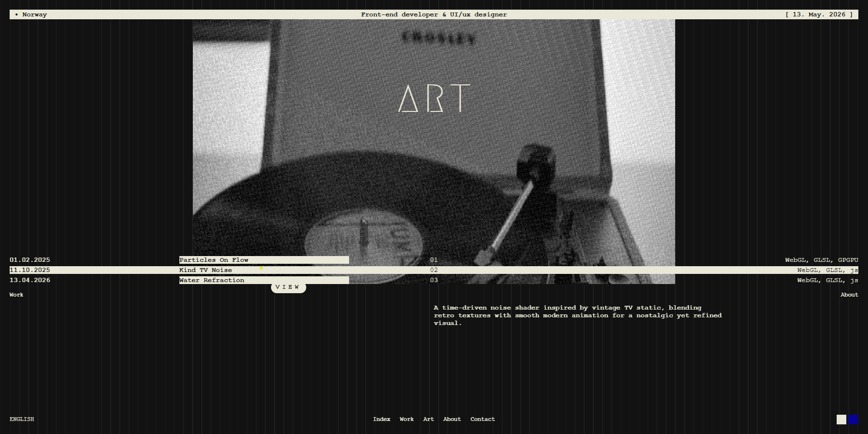Click the turntable preview image
The height and width of the screenshot is (434, 868).
434,151
